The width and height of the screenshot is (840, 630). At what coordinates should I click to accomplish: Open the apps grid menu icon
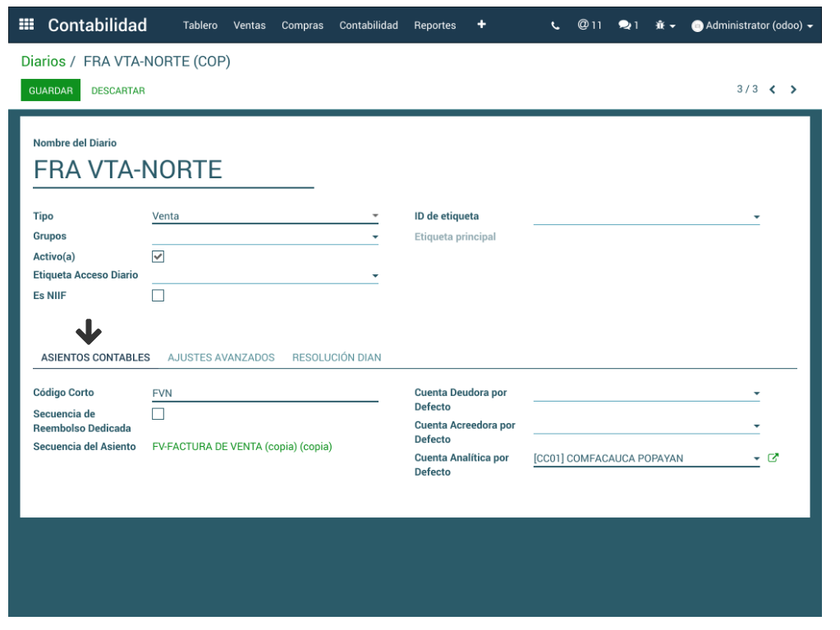[x=26, y=25]
